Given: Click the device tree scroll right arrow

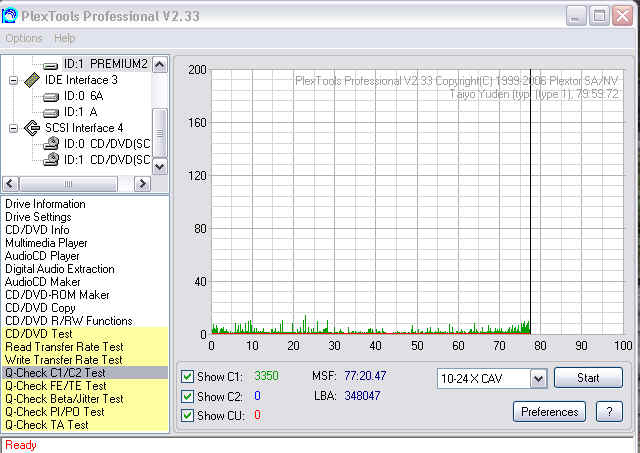Looking at the screenshot, I should click(x=142, y=184).
